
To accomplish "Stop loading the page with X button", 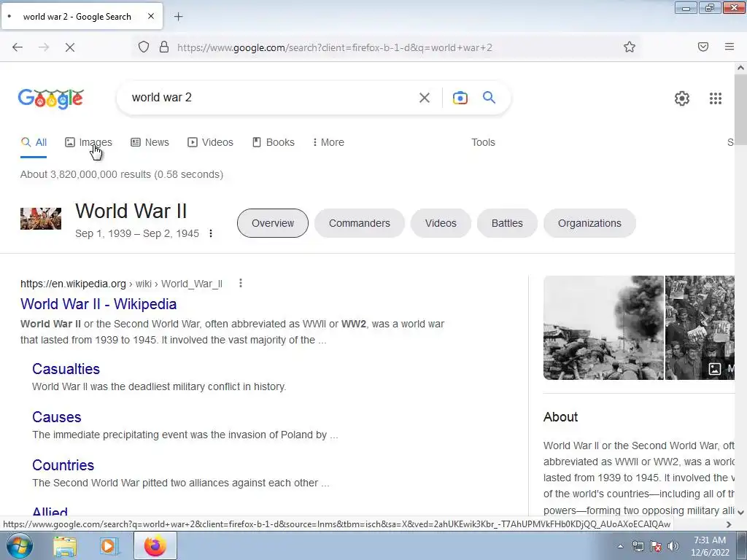I will (x=70, y=47).
